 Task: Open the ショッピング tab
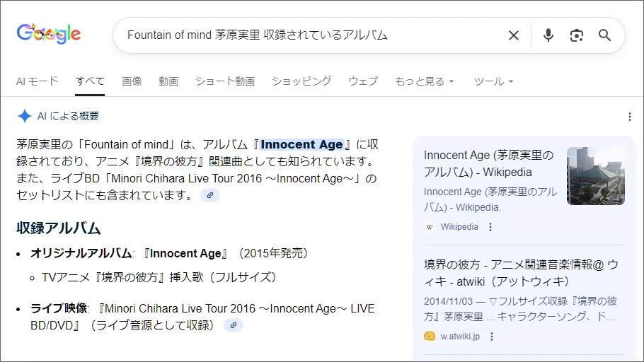pos(301,81)
